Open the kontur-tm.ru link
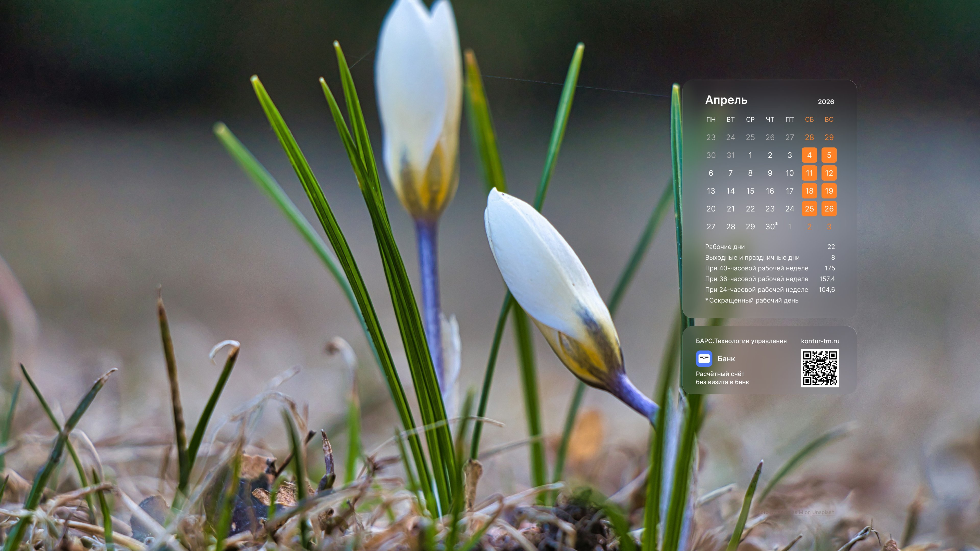The image size is (980, 551). [820, 341]
